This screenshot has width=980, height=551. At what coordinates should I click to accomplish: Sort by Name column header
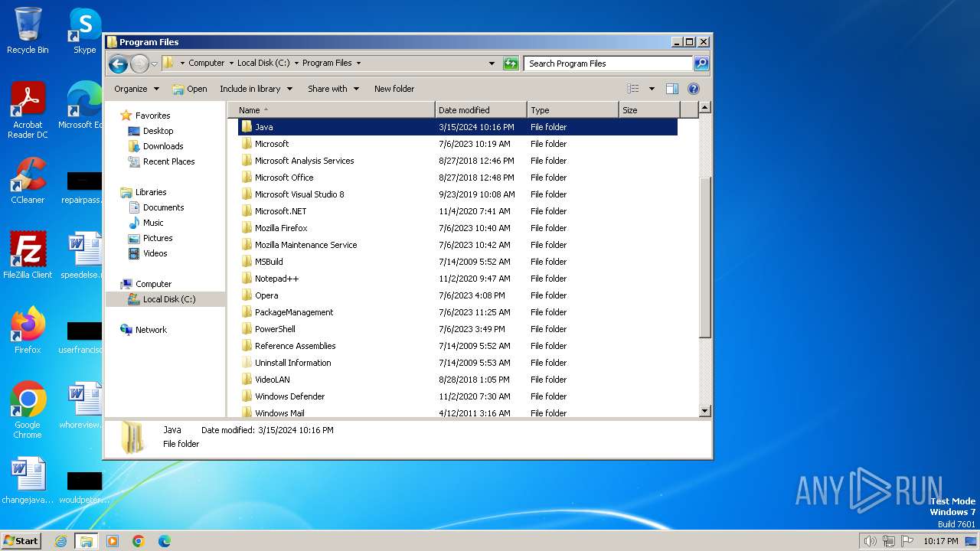[332, 110]
